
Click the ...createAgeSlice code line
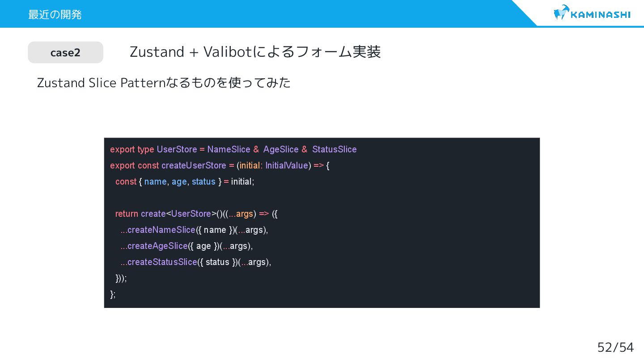186,246
